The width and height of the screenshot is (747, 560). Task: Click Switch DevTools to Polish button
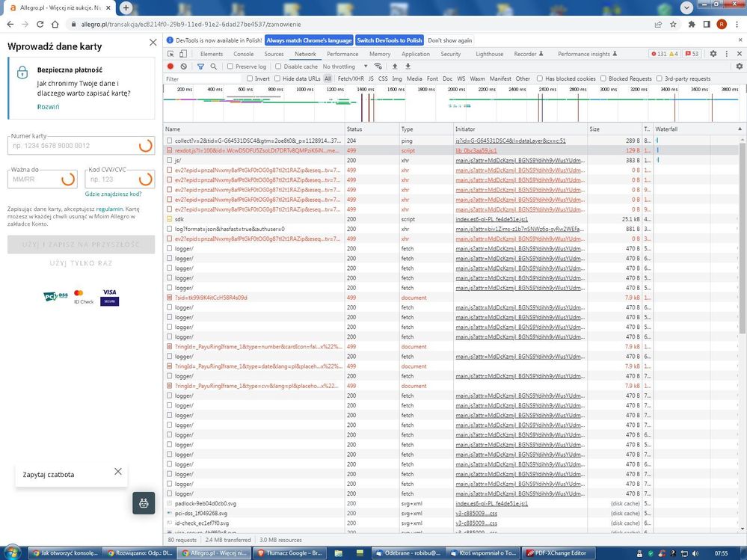click(x=390, y=40)
